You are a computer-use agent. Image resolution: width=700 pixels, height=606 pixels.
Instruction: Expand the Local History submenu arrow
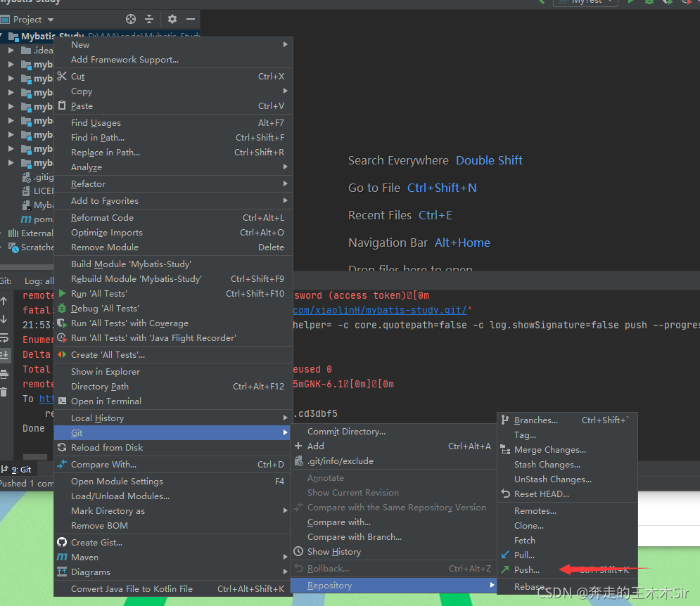click(285, 418)
